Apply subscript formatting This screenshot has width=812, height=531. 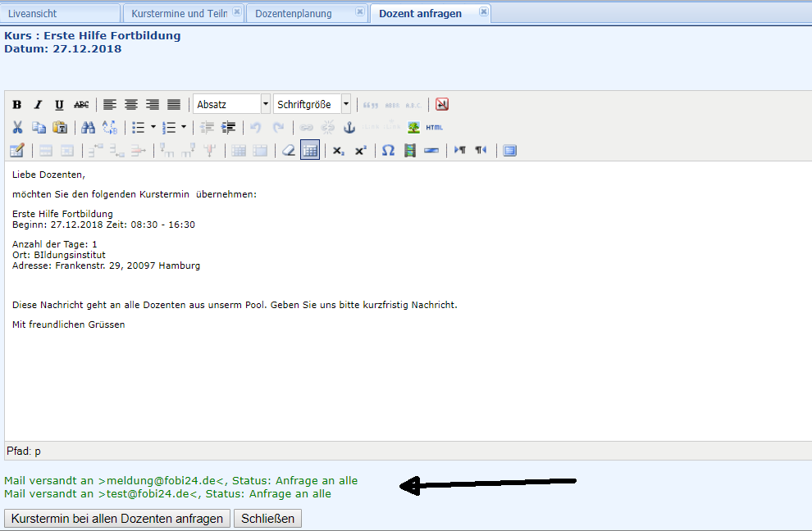338,151
